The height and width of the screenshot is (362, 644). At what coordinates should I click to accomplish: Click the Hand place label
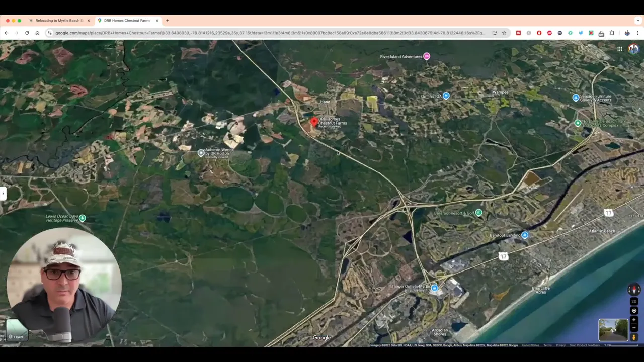point(325,102)
